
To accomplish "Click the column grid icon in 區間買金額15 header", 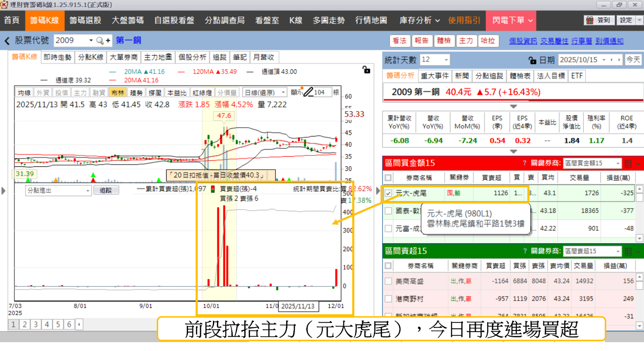I will click(x=628, y=164).
